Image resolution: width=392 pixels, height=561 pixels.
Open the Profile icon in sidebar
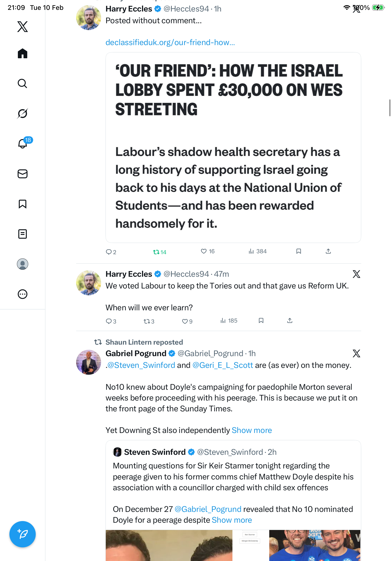pyautogui.click(x=23, y=264)
